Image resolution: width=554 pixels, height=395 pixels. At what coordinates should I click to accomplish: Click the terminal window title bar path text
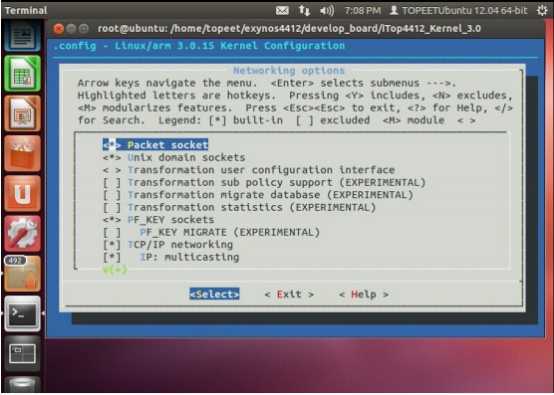coord(289,28)
